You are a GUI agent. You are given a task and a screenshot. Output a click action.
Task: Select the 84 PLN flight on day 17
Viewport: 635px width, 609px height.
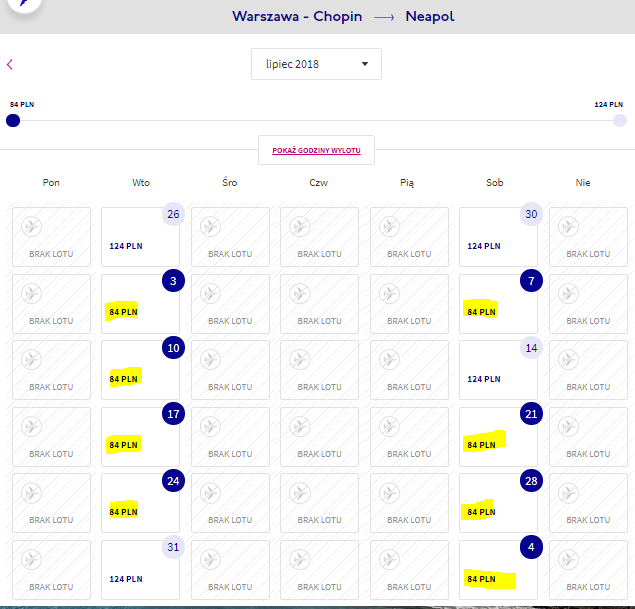point(140,437)
